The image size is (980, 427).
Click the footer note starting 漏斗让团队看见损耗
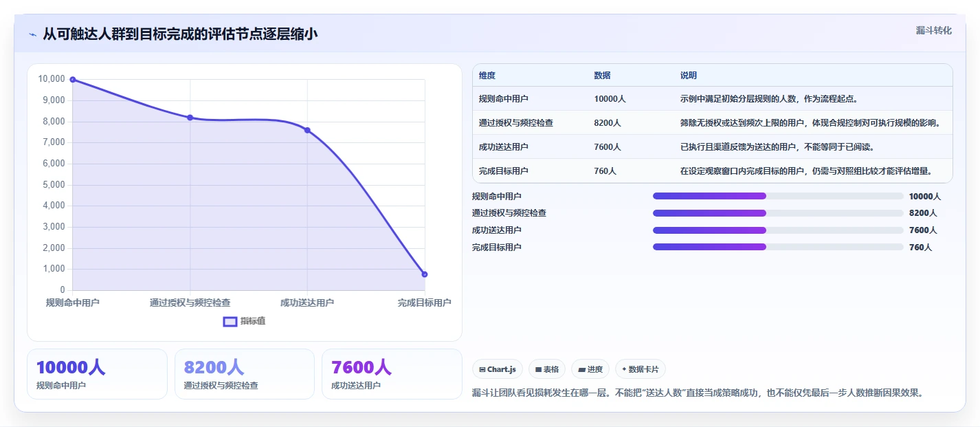[698, 393]
